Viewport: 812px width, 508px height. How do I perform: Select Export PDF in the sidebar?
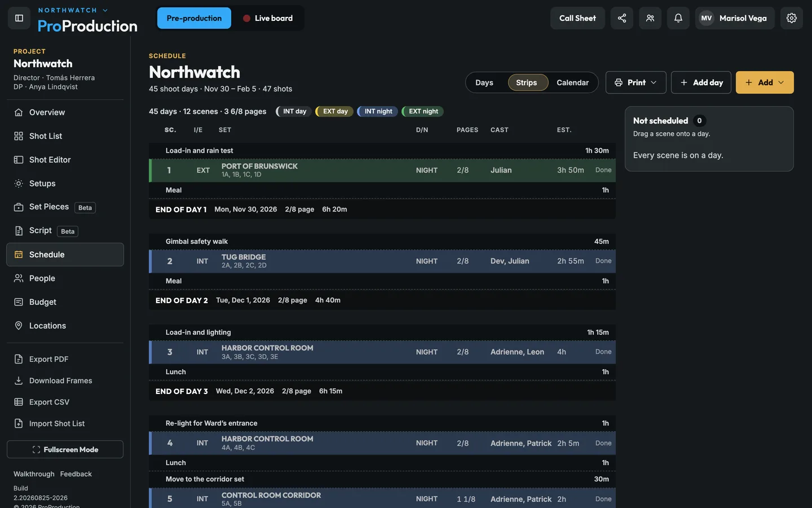pyautogui.click(x=65, y=359)
